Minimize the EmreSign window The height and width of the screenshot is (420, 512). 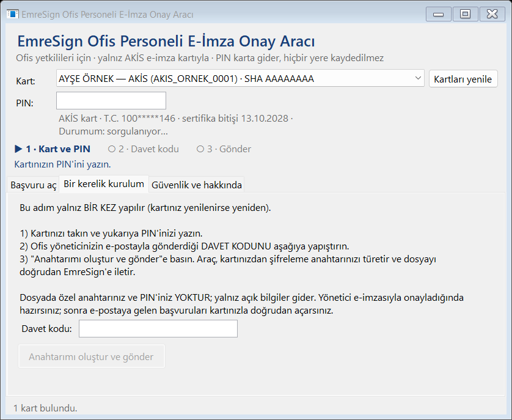coord(438,15)
